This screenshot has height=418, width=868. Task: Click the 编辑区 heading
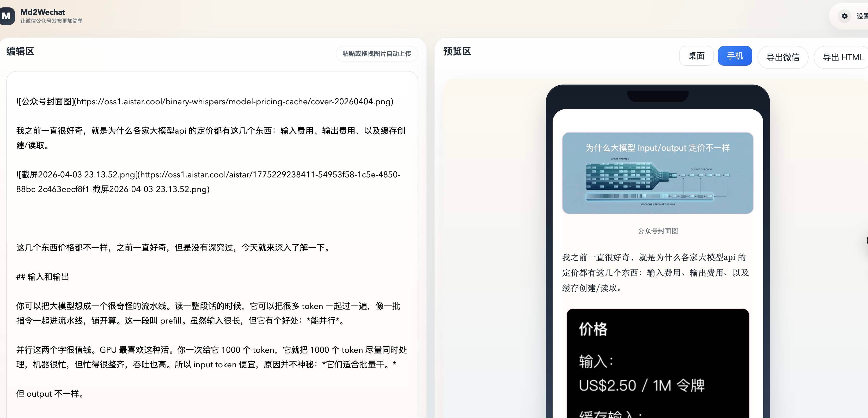[20, 51]
